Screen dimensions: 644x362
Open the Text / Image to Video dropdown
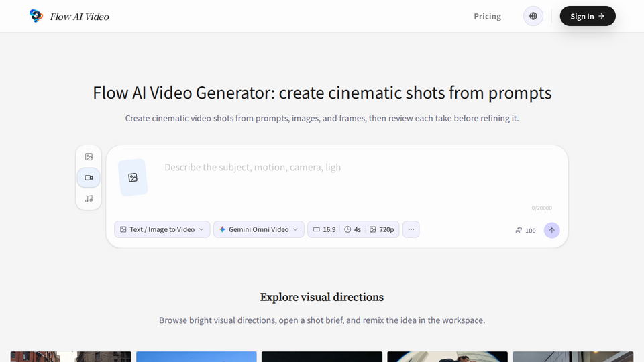(162, 229)
